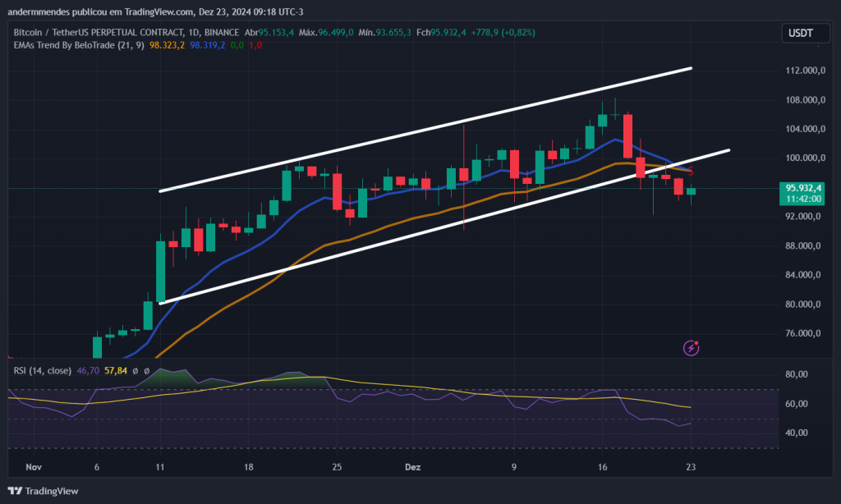Image resolution: width=841 pixels, height=504 pixels.
Task: Open the USDT currency selector
Action: click(x=804, y=34)
